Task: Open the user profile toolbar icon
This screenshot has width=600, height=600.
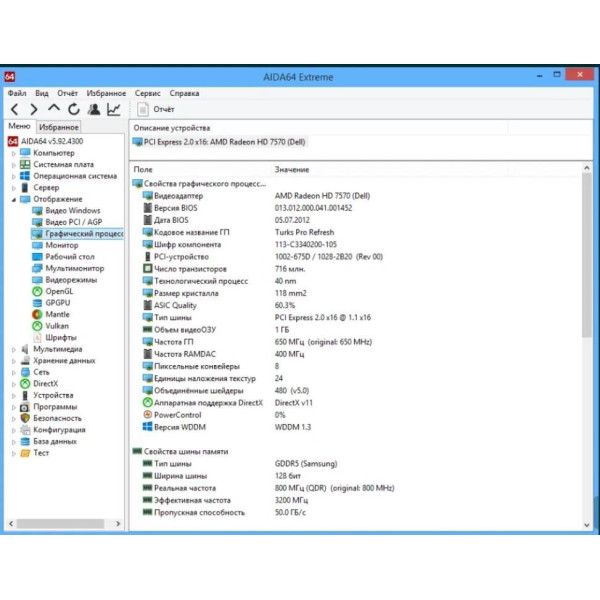Action: [x=94, y=109]
